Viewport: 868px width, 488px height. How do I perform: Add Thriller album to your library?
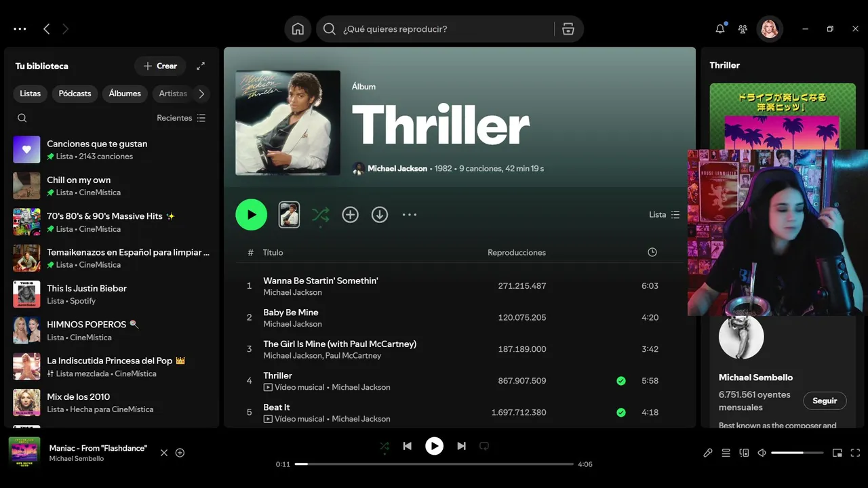pos(350,215)
